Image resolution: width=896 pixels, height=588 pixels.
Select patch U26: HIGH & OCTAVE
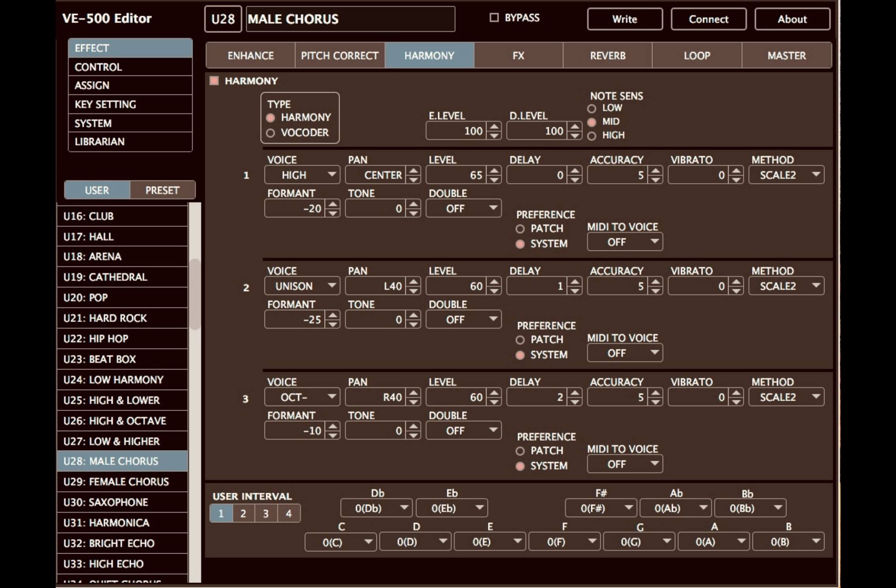122,421
